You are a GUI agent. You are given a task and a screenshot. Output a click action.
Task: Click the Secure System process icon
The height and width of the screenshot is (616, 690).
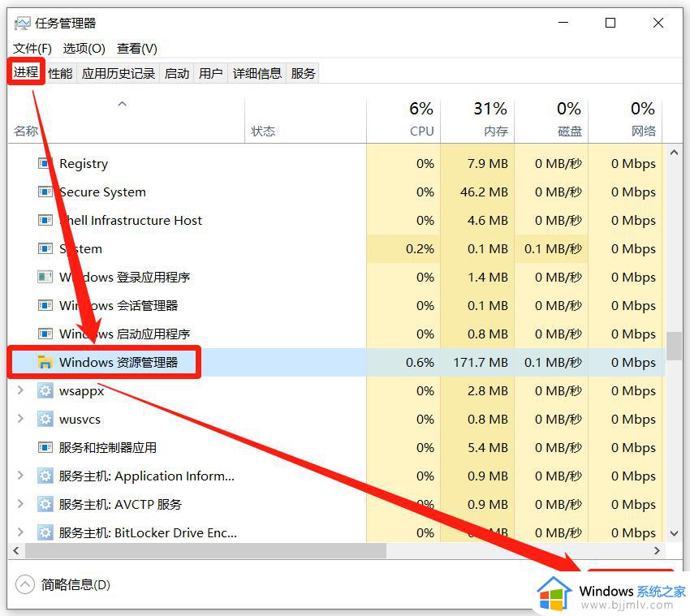(45, 192)
